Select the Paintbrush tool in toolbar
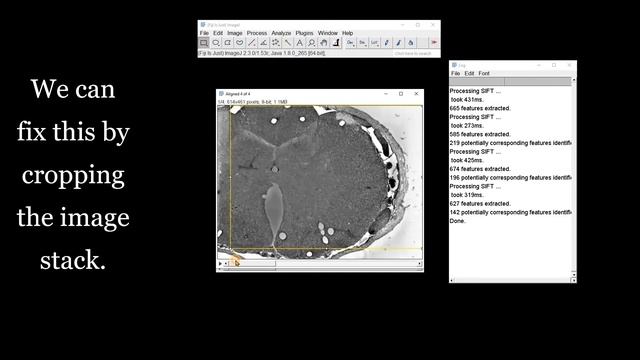640x360 pixels. click(x=398, y=43)
